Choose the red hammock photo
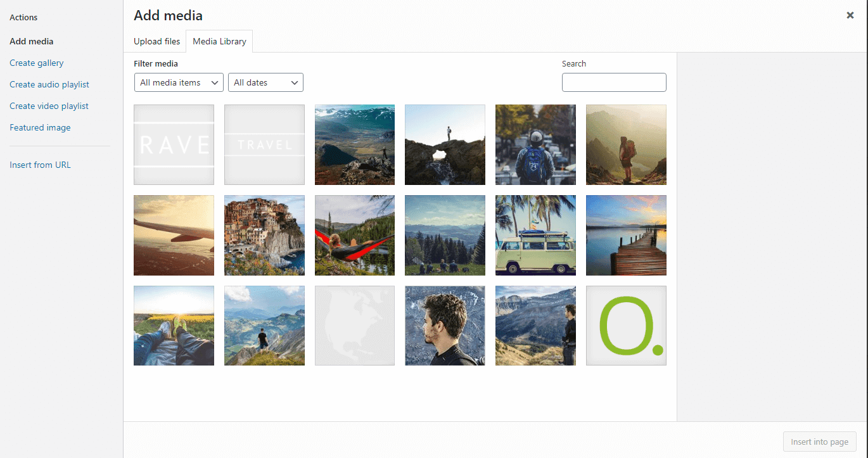 pos(354,235)
